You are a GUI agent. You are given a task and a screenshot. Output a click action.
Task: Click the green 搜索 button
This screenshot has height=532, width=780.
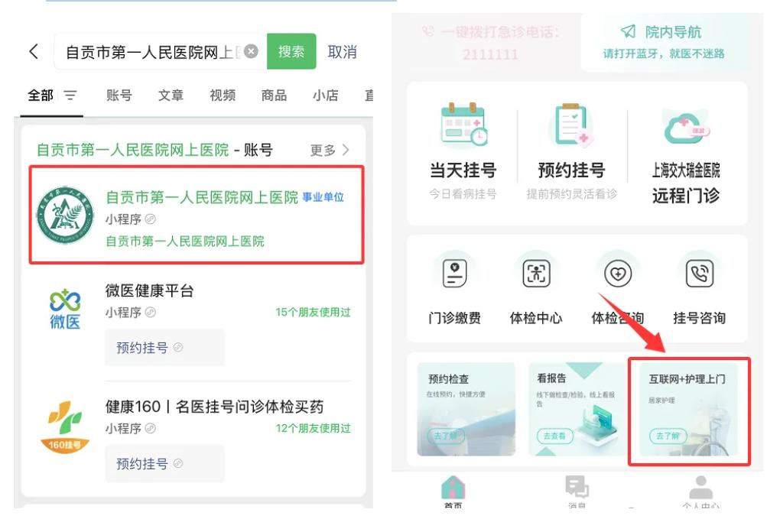point(291,51)
